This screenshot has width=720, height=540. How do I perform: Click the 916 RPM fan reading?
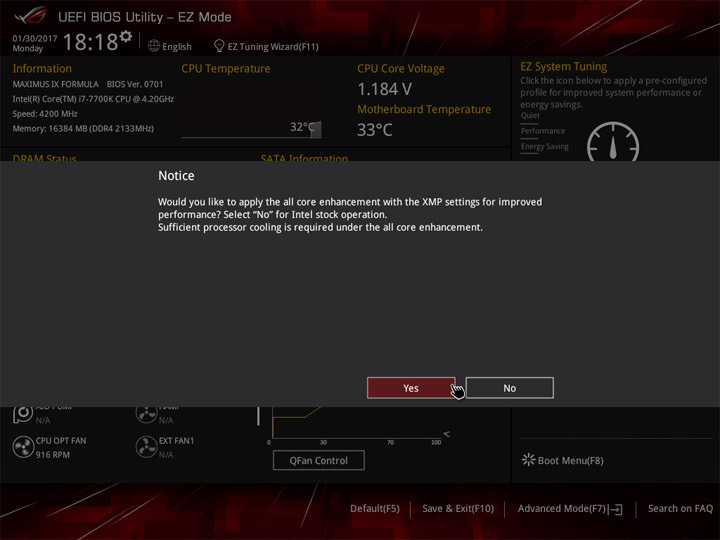[53, 455]
